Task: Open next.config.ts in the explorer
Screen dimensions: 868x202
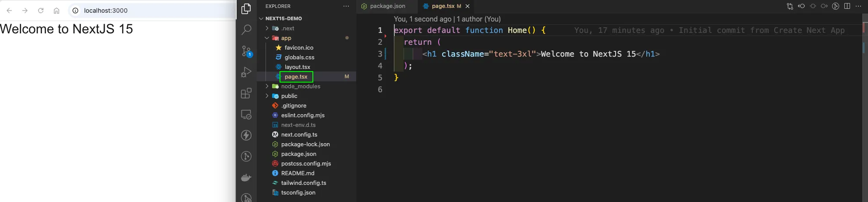Action: [299, 134]
